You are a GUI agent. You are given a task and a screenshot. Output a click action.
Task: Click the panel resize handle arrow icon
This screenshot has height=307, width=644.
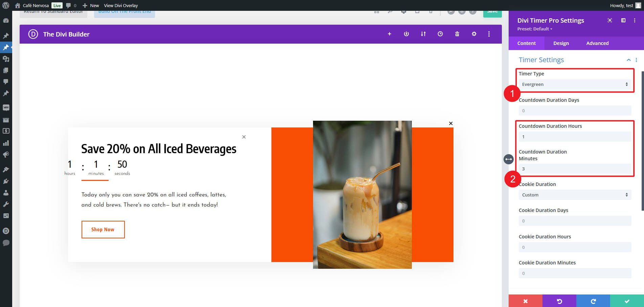point(509,159)
